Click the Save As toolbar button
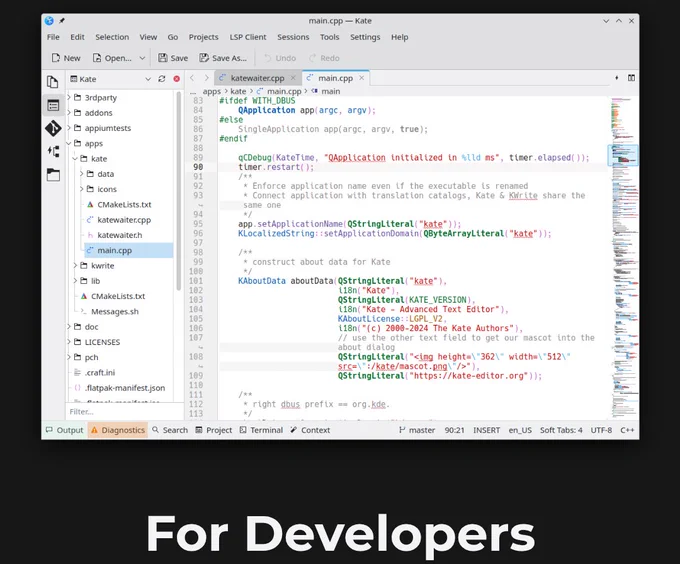 click(x=223, y=58)
